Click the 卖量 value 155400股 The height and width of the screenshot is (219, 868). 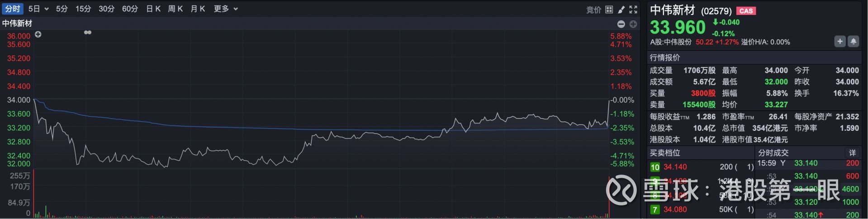[699, 105]
